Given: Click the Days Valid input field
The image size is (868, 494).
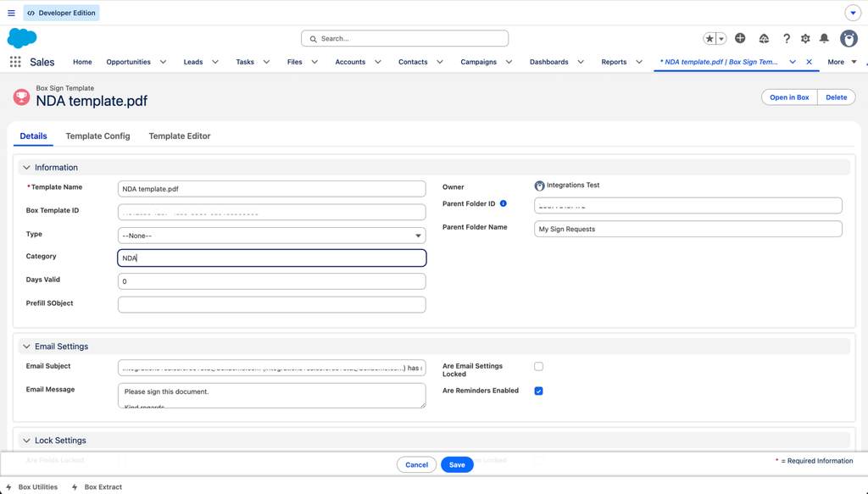Looking at the screenshot, I should (272, 281).
